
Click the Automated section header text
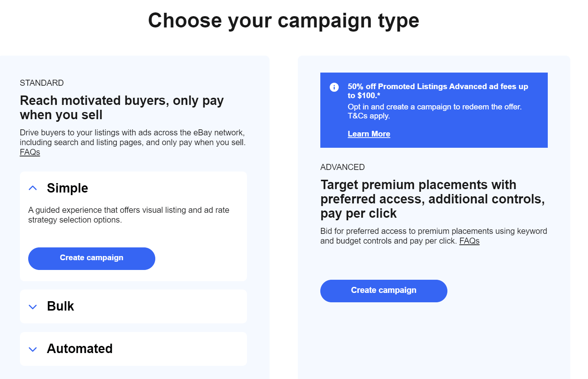click(79, 349)
